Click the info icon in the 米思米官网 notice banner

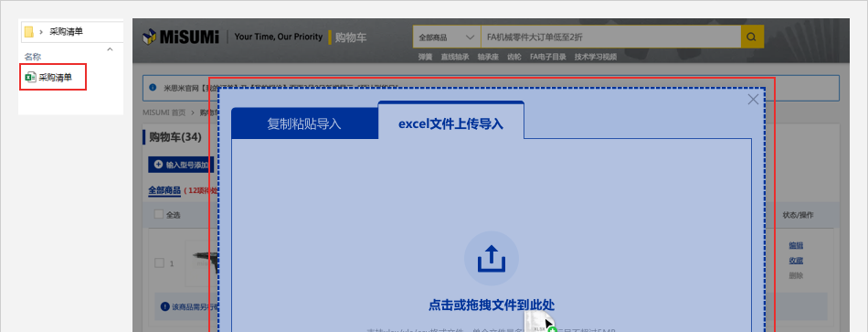click(x=153, y=87)
